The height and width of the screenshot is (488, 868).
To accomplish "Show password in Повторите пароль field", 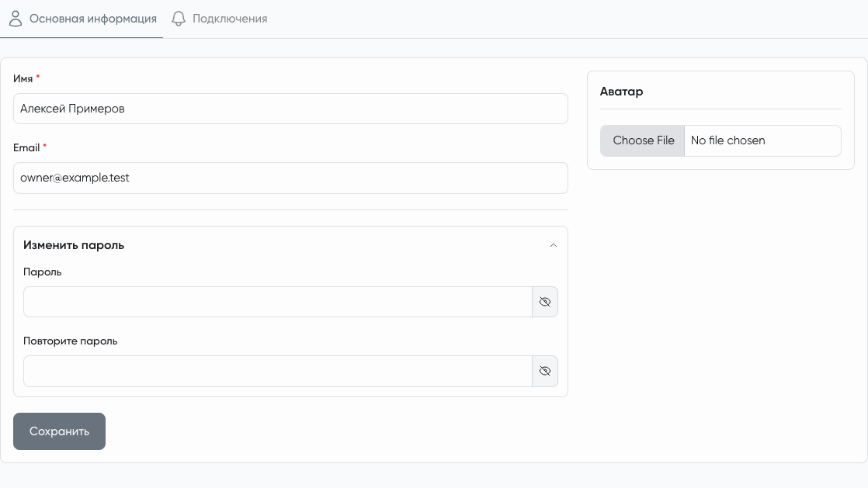I will tap(545, 372).
